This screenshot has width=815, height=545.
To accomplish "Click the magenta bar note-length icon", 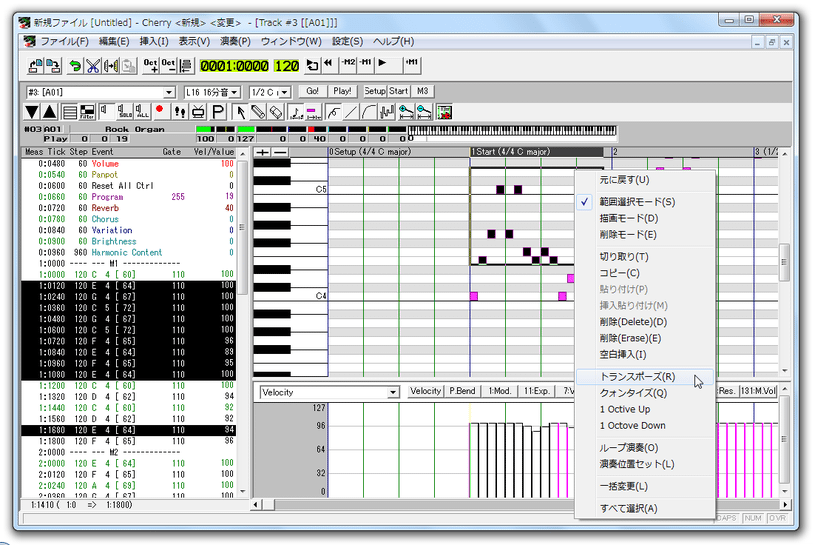I will (x=313, y=112).
